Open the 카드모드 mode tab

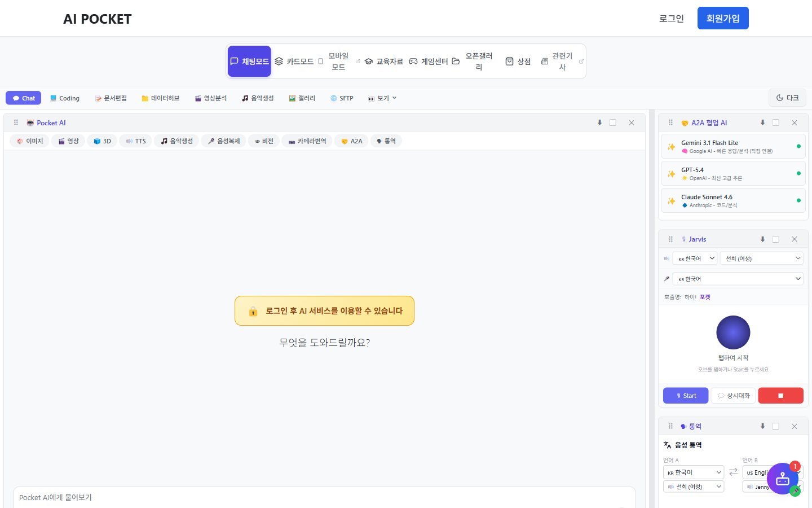tap(294, 62)
